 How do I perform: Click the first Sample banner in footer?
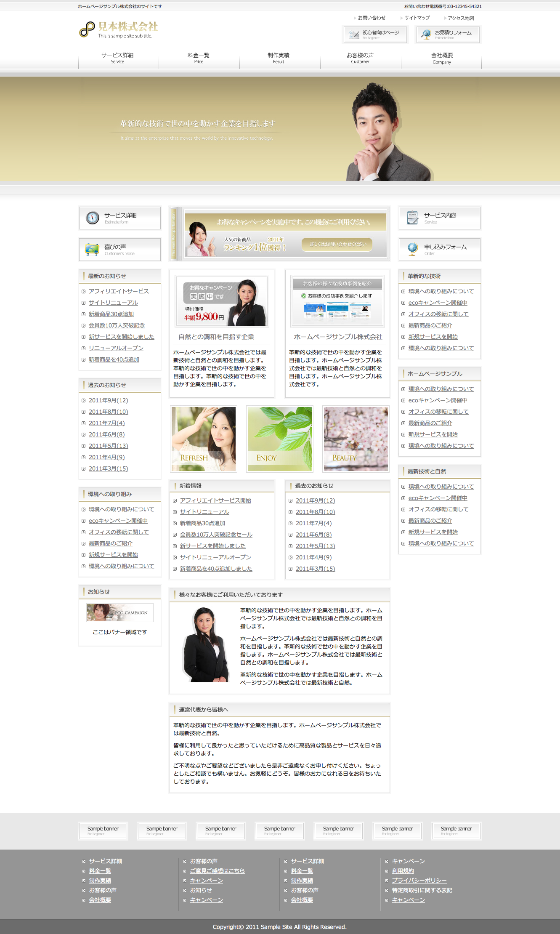pyautogui.click(x=103, y=830)
